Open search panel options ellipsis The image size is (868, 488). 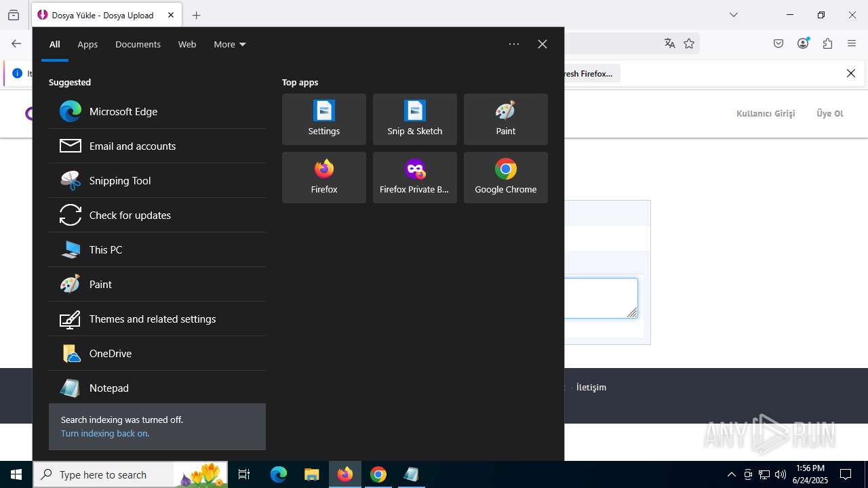click(514, 44)
